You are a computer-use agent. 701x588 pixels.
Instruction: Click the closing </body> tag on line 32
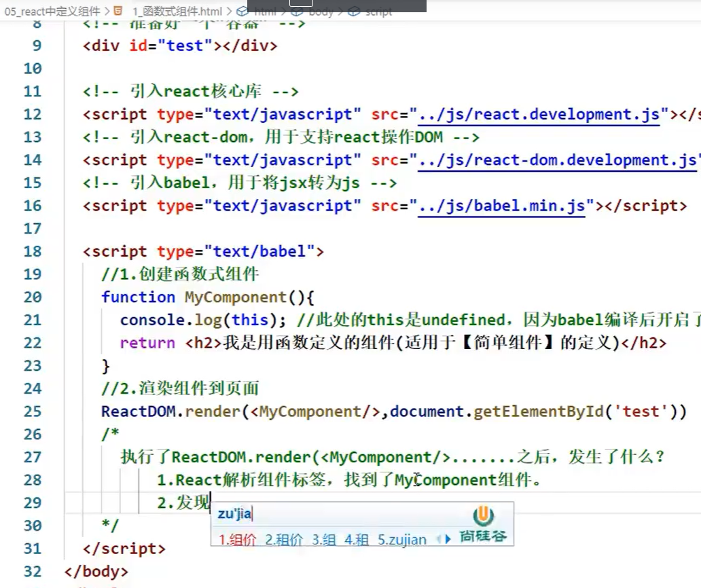(96, 572)
